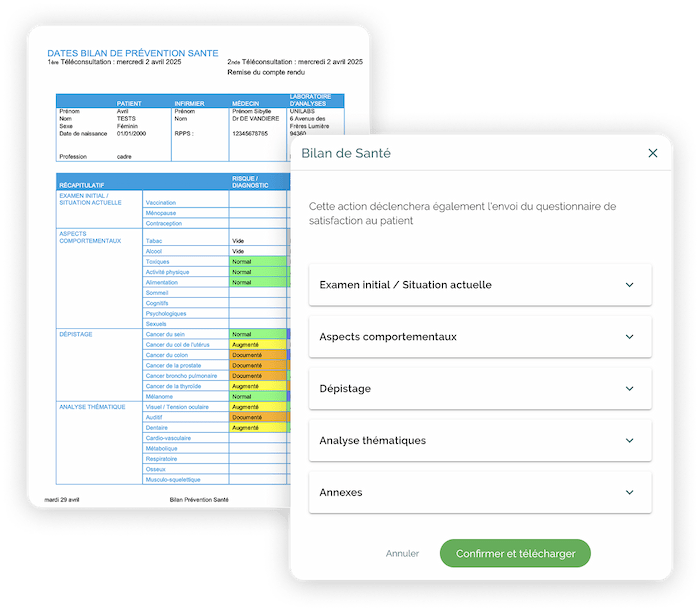
Task: Click the 'UNILABS' laboratory name
Action: point(302,111)
